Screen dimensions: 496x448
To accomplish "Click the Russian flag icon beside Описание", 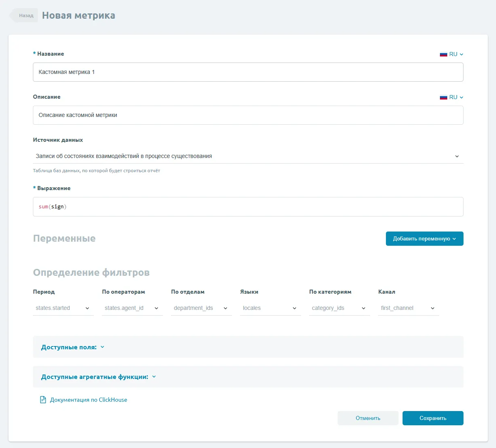I will point(443,97).
